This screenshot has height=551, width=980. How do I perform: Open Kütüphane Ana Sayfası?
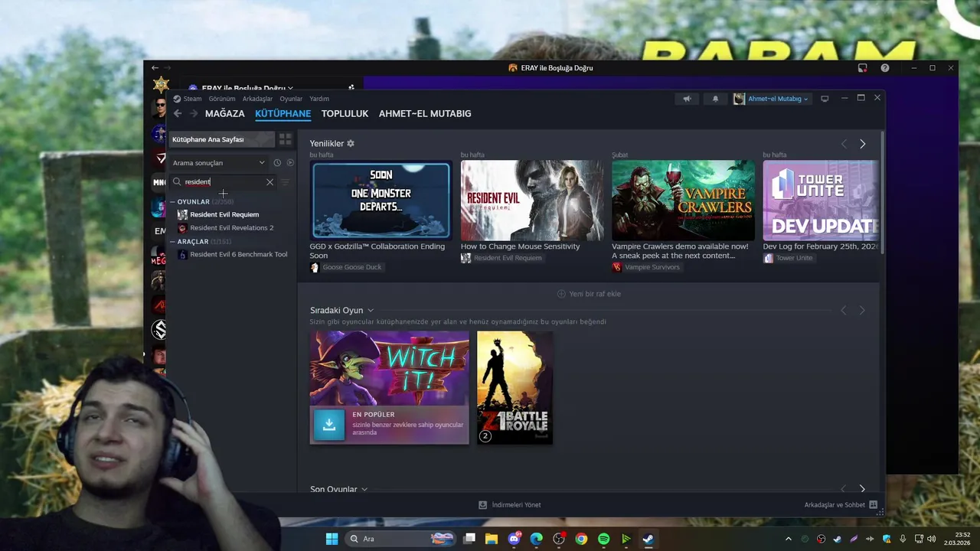pos(221,139)
